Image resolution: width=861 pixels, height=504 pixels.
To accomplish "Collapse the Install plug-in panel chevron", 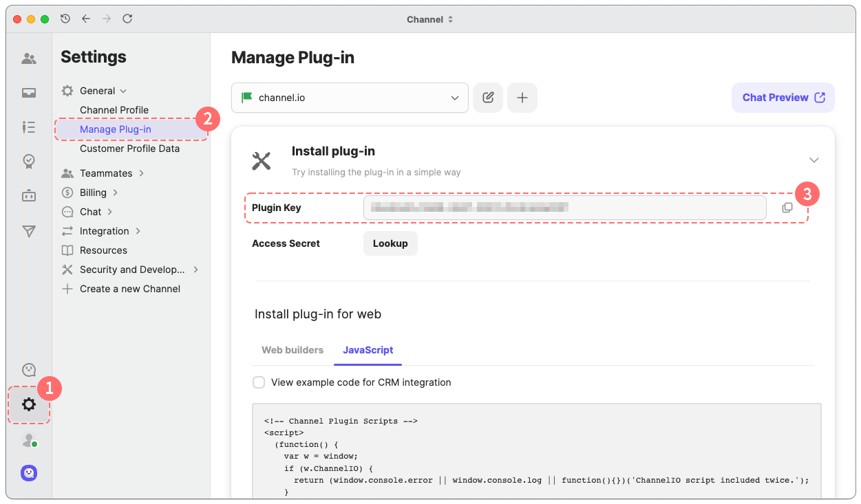I will pos(814,160).
